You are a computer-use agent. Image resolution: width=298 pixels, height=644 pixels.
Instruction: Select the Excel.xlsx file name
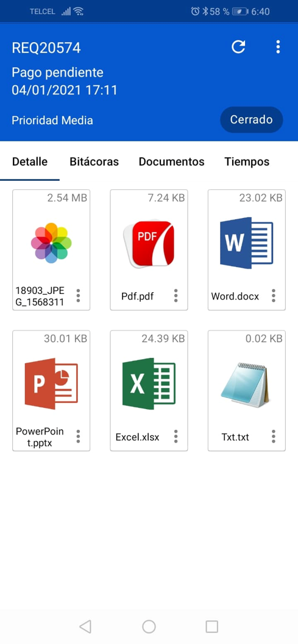click(x=137, y=437)
